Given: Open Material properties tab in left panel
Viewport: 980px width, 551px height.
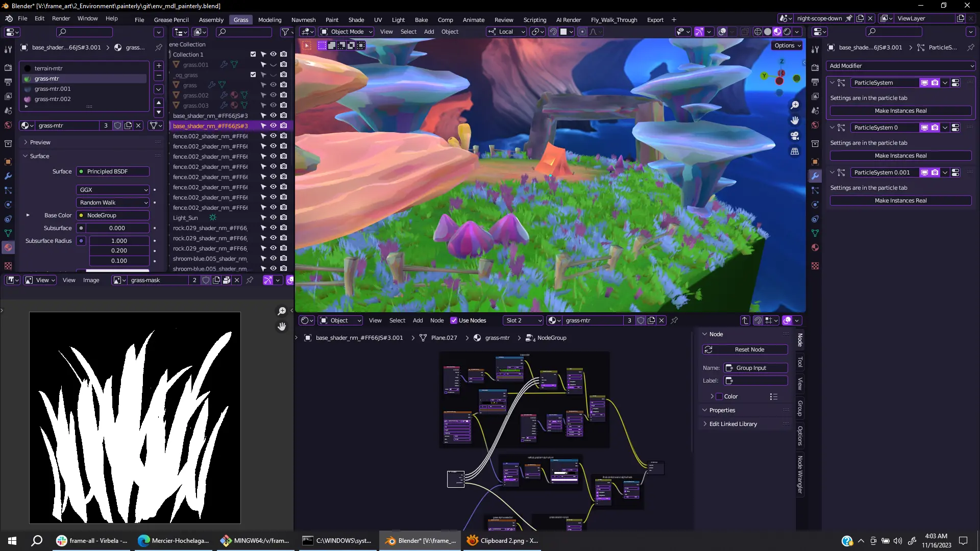Looking at the screenshot, I should 8,247.
